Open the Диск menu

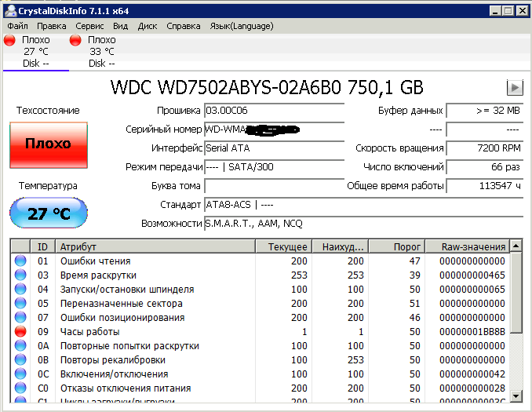pyautogui.click(x=148, y=26)
